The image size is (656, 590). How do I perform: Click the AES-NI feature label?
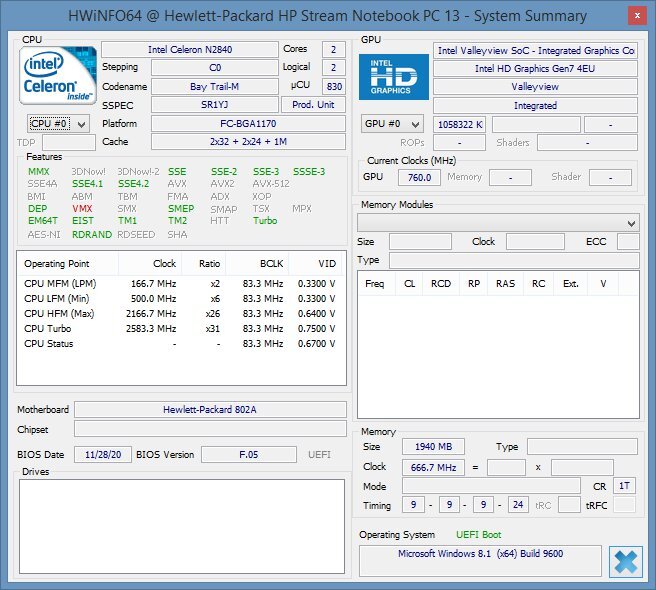click(44, 234)
